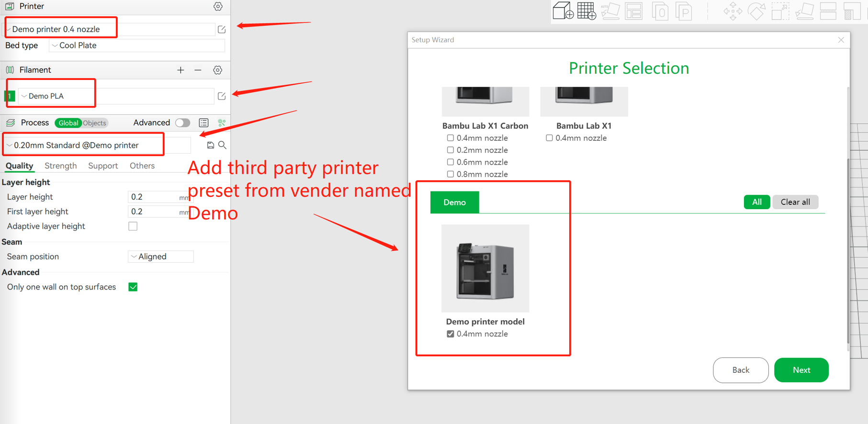Switch to the Support tab
Viewport: 868px width, 424px height.
(x=103, y=166)
